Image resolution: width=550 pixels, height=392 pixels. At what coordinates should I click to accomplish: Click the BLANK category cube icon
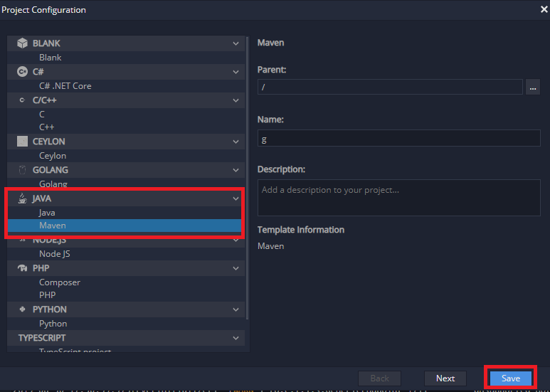[22, 43]
